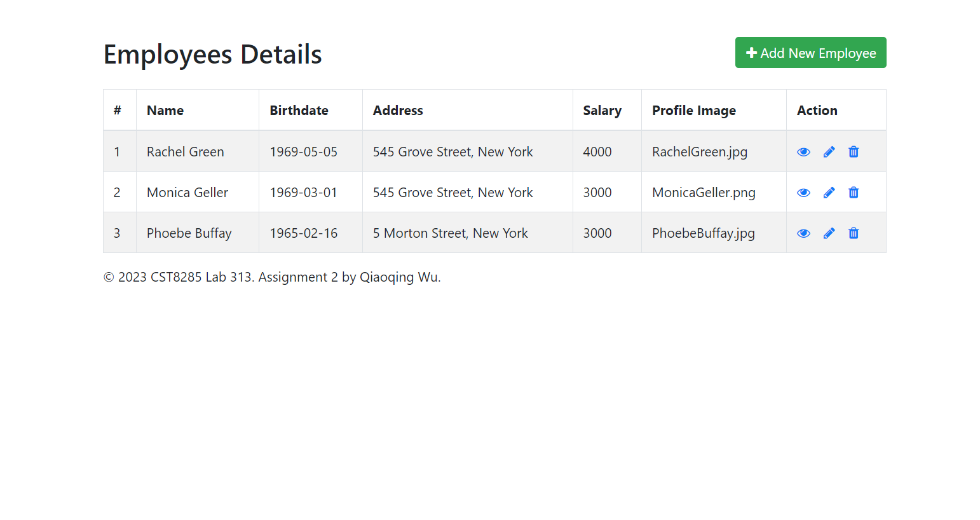Image resolution: width=980 pixels, height=520 pixels.
Task: Click the RachelGreen.jpg cell
Action: pos(714,151)
